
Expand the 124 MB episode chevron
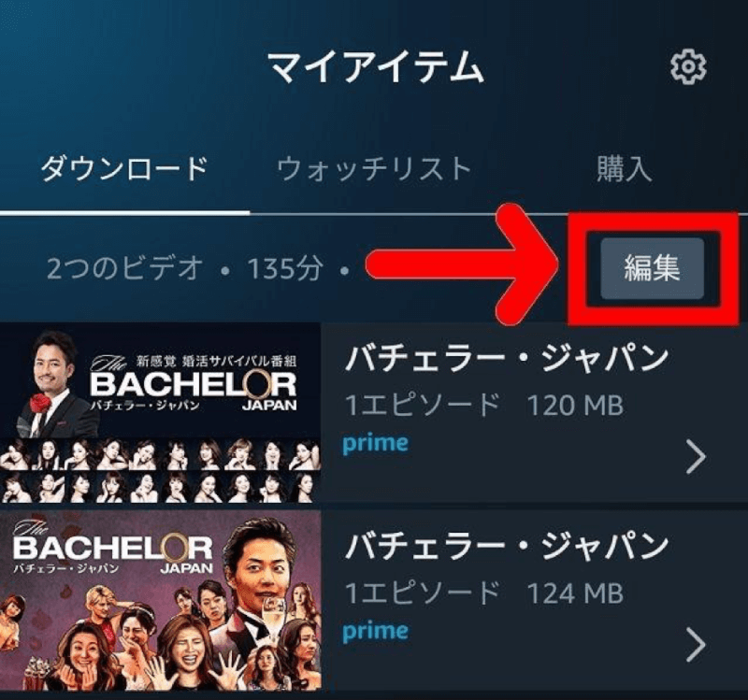[696, 644]
